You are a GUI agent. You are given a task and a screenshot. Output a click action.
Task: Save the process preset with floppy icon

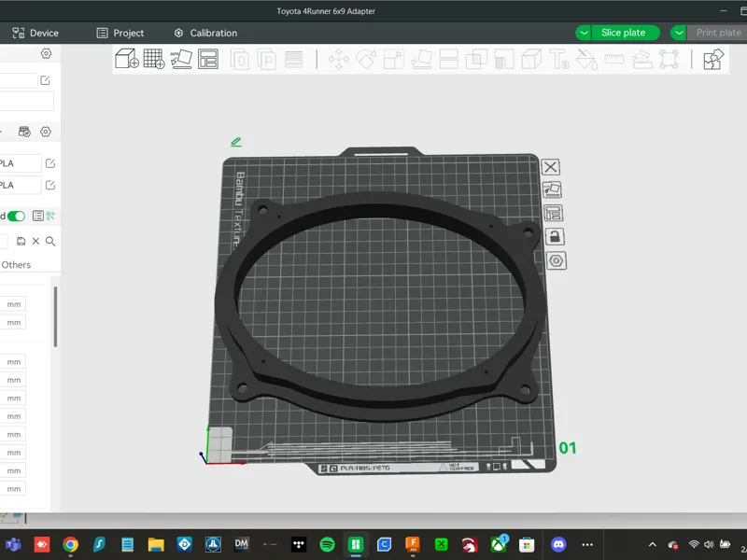21,242
